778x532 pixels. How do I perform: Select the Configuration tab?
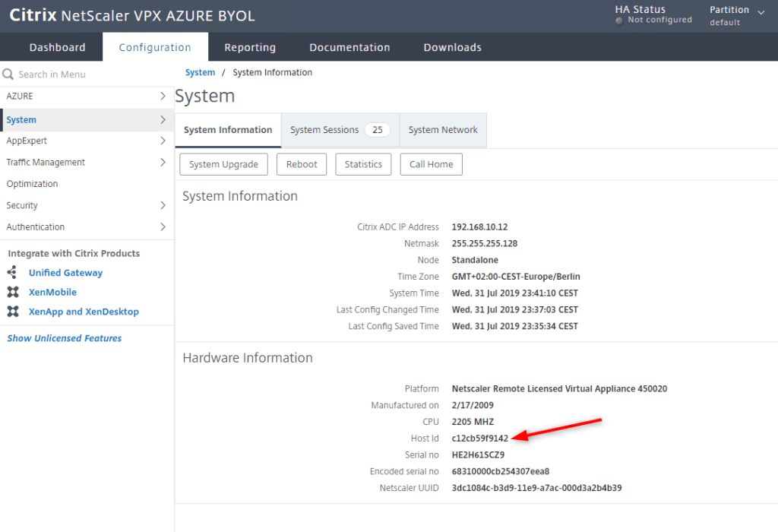[x=155, y=47]
